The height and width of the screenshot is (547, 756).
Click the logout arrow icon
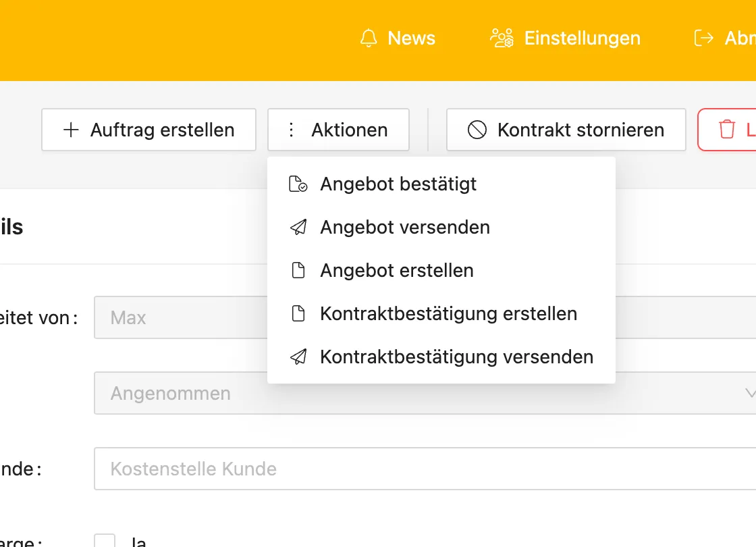pyautogui.click(x=703, y=38)
